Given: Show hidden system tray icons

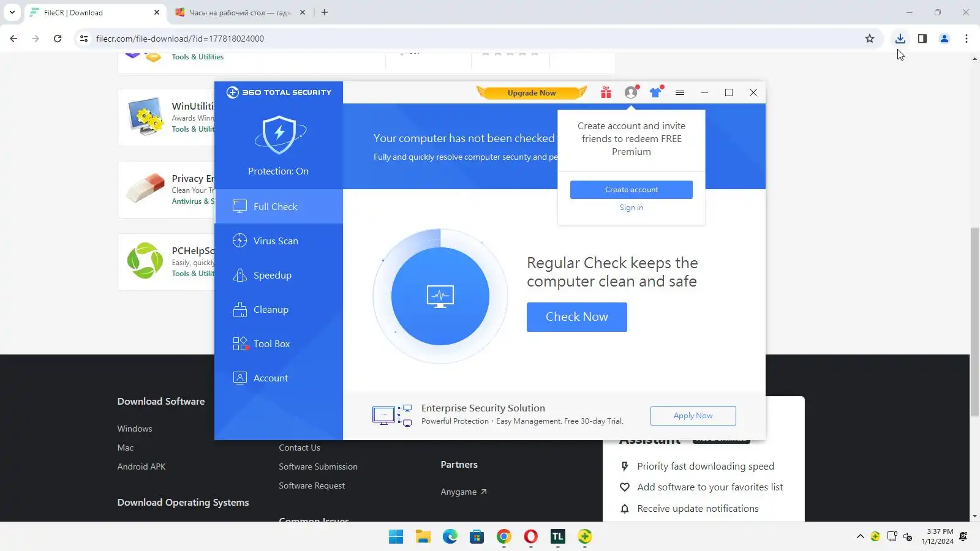Looking at the screenshot, I should pos(860,537).
